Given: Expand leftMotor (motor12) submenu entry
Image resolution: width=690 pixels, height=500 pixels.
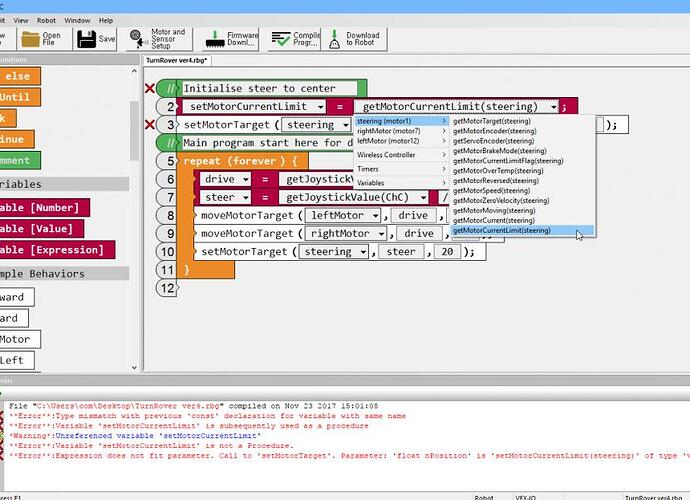Looking at the screenshot, I should tap(401, 141).
